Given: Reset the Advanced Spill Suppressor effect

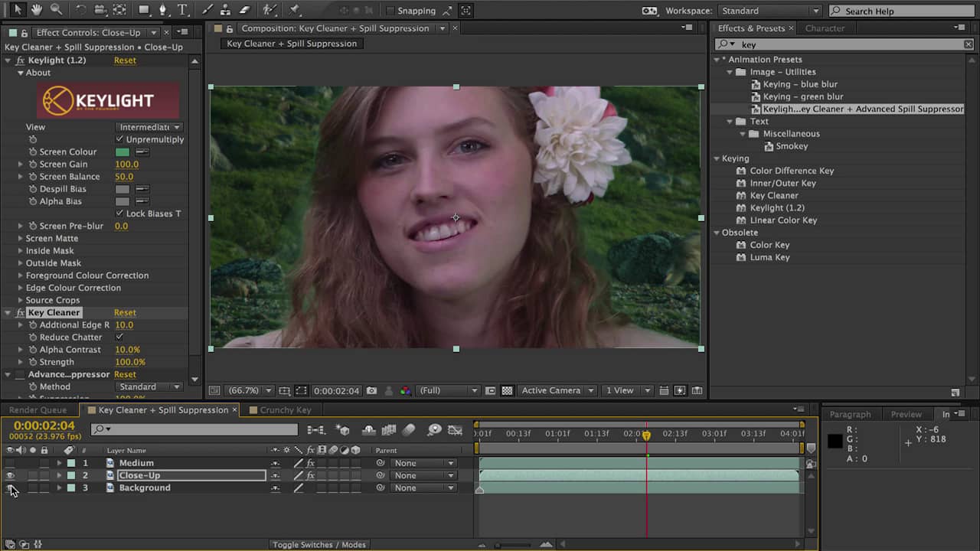Looking at the screenshot, I should 125,374.
